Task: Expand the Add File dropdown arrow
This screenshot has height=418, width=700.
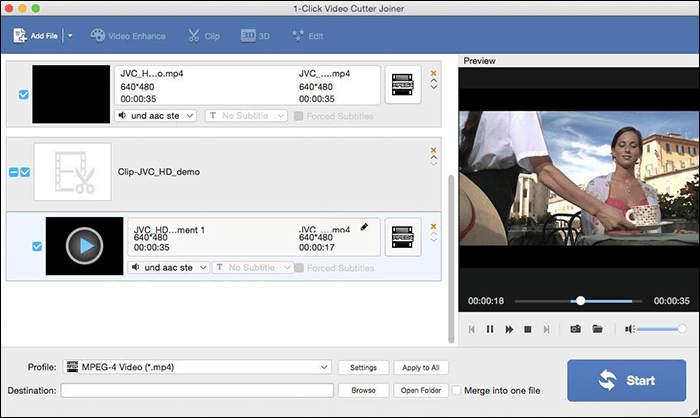Action: click(69, 36)
